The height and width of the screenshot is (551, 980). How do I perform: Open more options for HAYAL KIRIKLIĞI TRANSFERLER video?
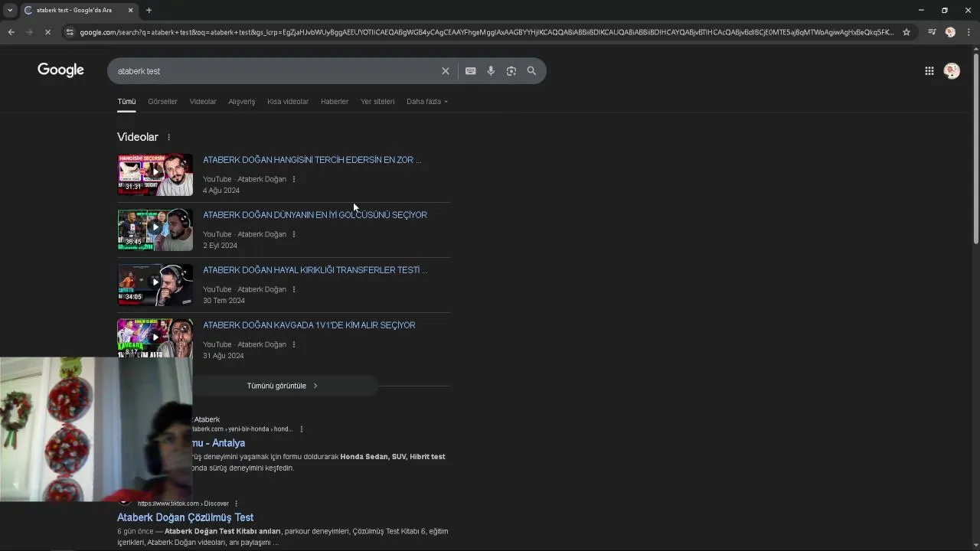[294, 289]
